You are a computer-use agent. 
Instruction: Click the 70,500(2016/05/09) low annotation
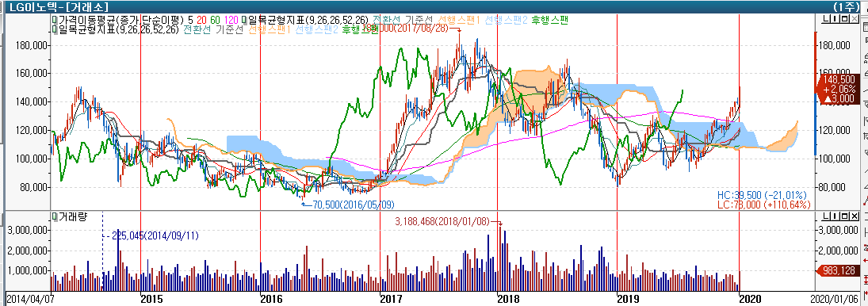pos(354,205)
